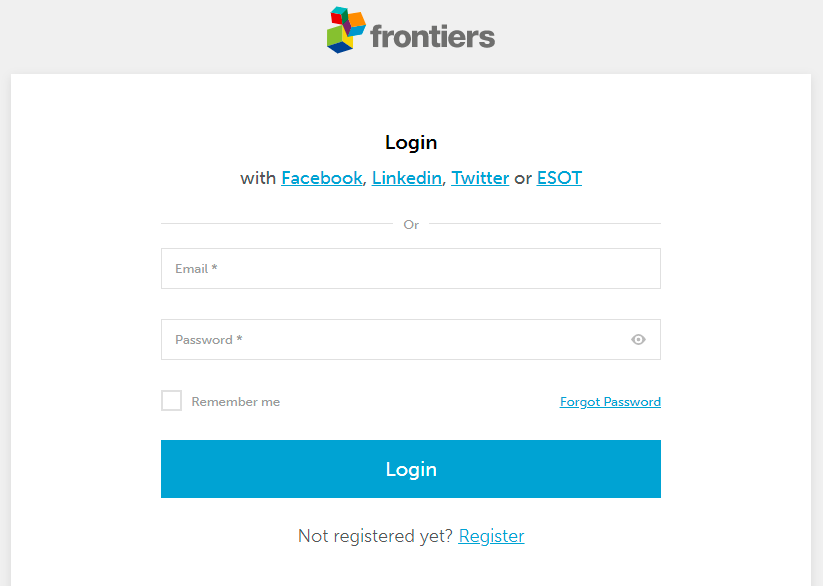This screenshot has width=823, height=586.
Task: Go to the Register link
Action: tap(491, 536)
